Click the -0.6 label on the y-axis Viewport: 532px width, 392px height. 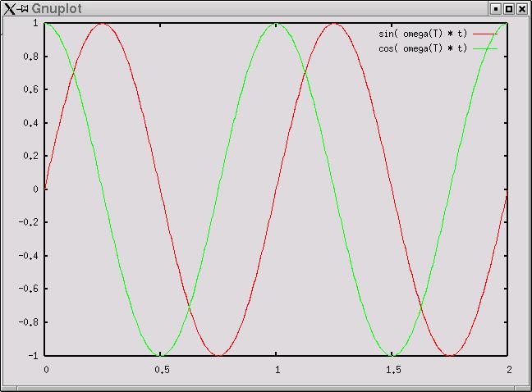(29, 289)
